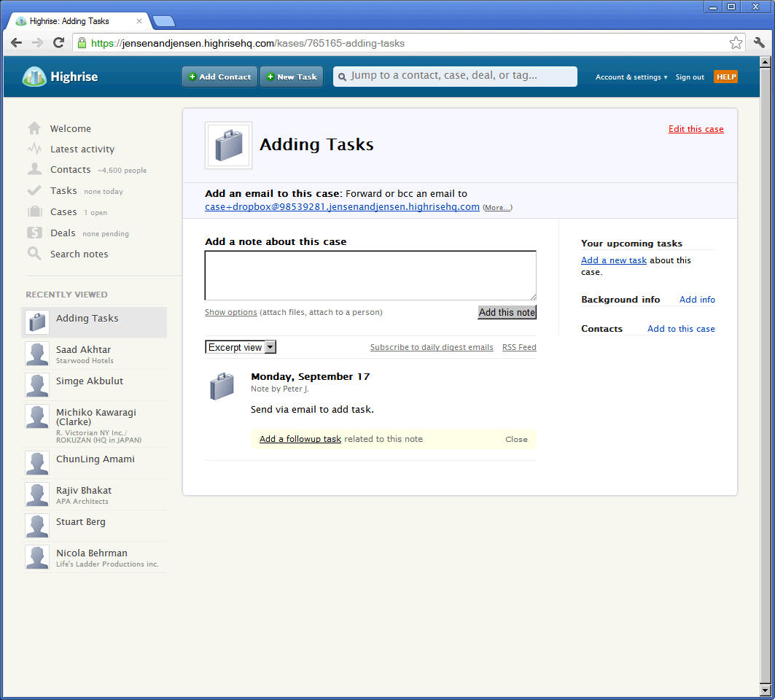Open Tasks in sidebar menu
This screenshot has height=700, width=775.
(x=63, y=191)
